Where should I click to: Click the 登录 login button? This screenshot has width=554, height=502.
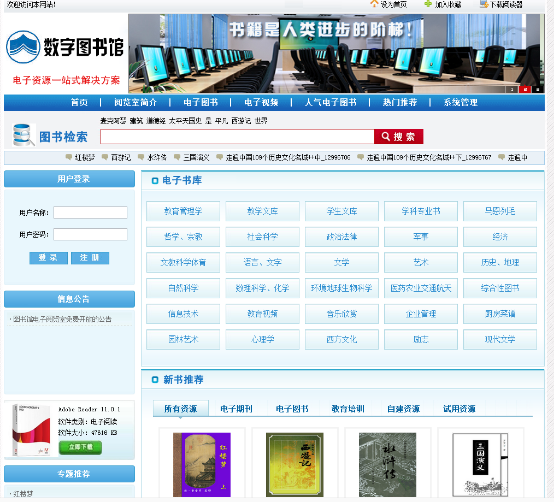pos(48,258)
